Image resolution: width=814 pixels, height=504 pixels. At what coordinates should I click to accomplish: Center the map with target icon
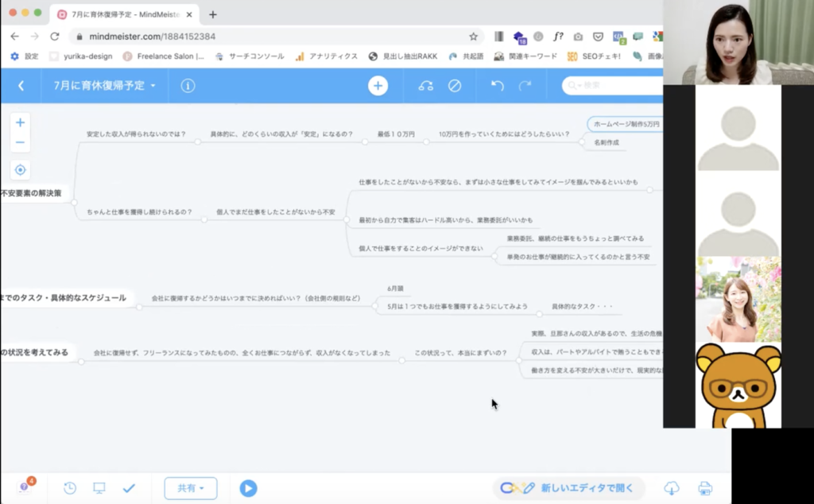tap(21, 169)
